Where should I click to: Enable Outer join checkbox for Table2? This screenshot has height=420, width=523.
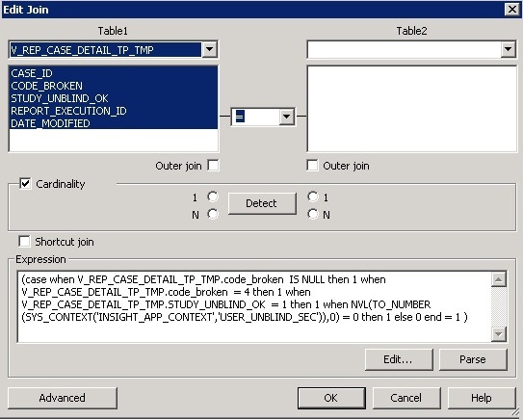pyautogui.click(x=312, y=166)
